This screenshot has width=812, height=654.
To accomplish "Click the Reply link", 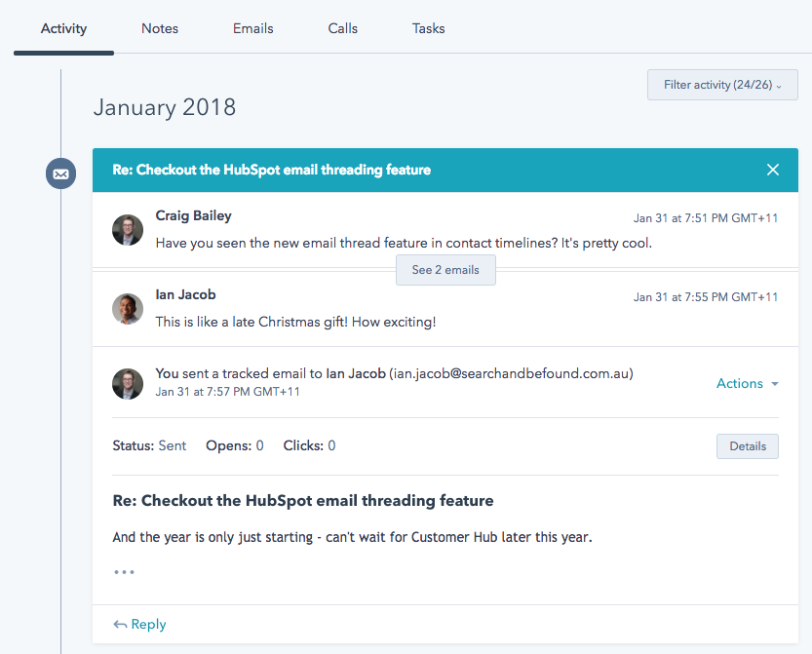I will click(x=148, y=625).
